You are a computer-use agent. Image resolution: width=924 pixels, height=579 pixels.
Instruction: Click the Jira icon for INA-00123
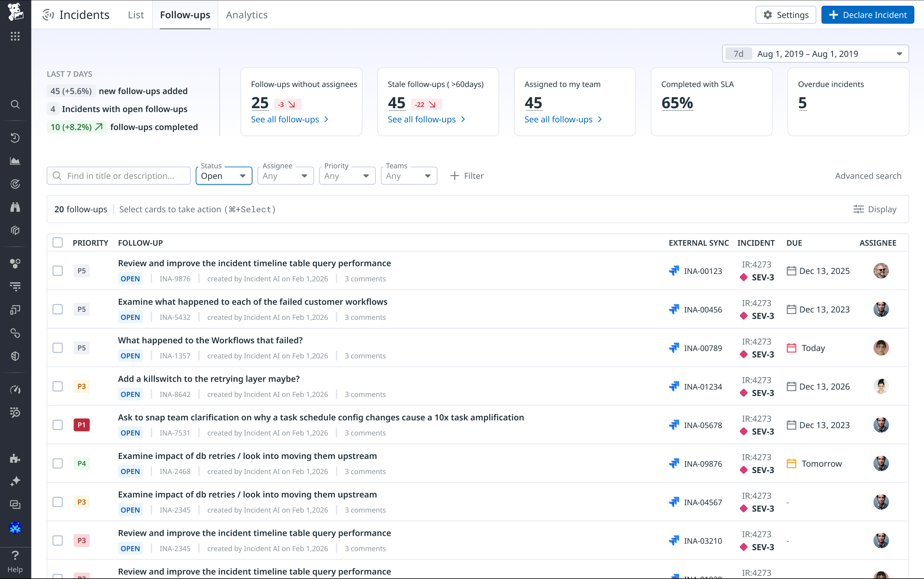pyautogui.click(x=674, y=271)
